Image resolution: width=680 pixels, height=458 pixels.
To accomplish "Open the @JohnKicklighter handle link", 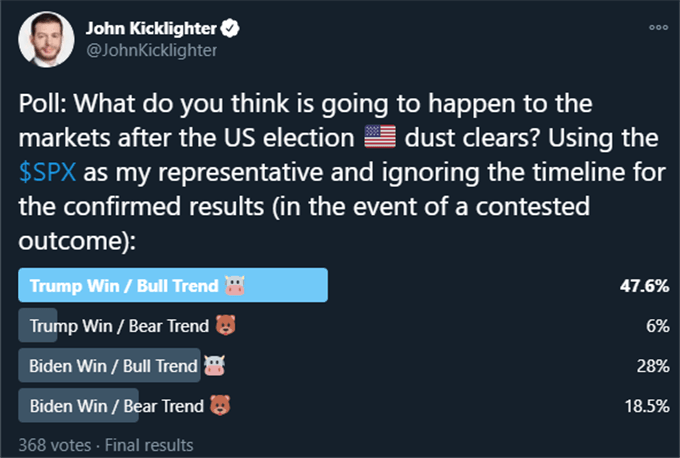I will [x=151, y=50].
